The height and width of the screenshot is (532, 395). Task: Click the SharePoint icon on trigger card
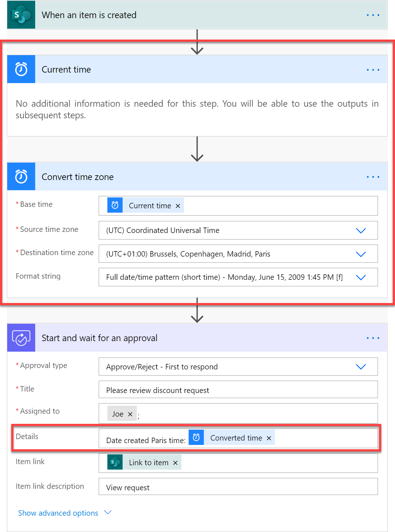coord(21,15)
